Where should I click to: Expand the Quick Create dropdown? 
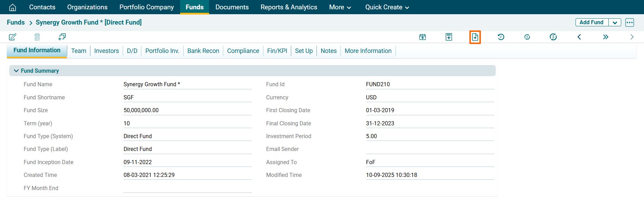coord(387,7)
